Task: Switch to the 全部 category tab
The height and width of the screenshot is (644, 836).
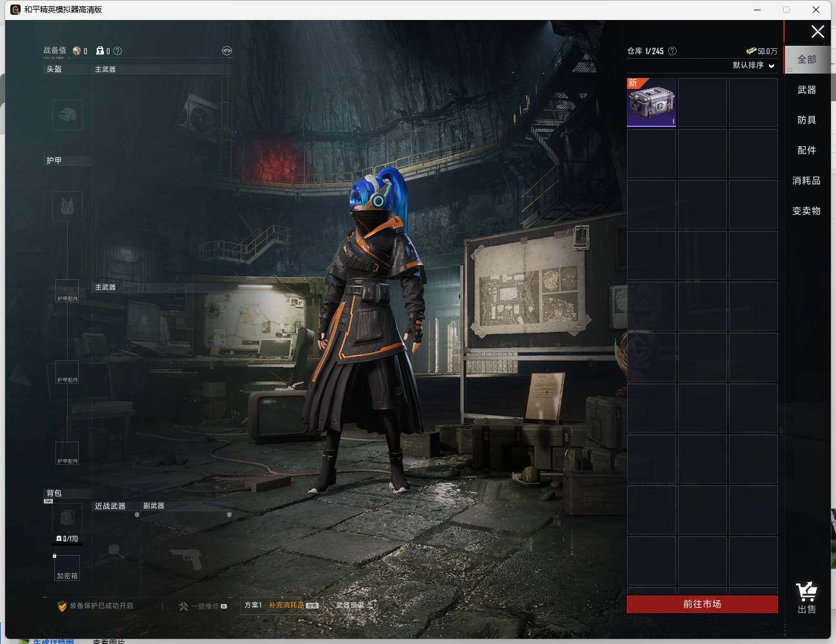Action: pos(807,59)
